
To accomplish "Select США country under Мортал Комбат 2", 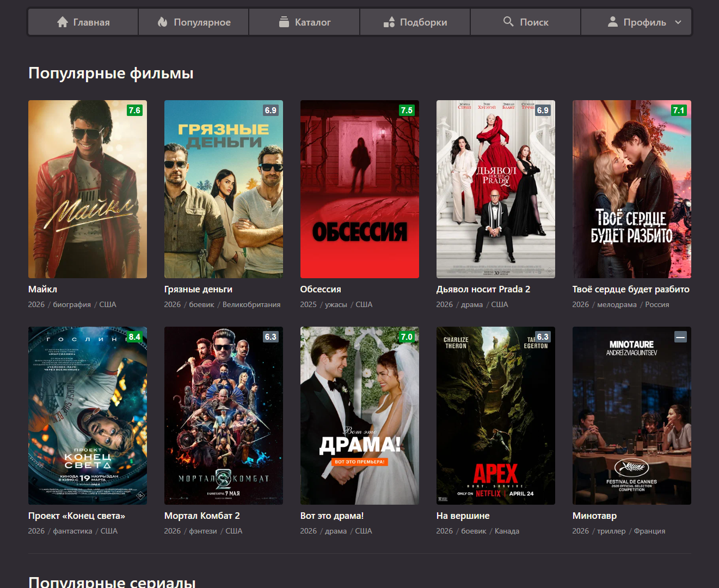I will tap(234, 531).
